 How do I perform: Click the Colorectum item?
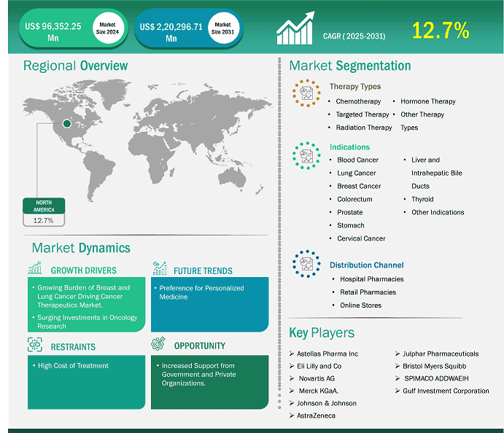point(355,199)
